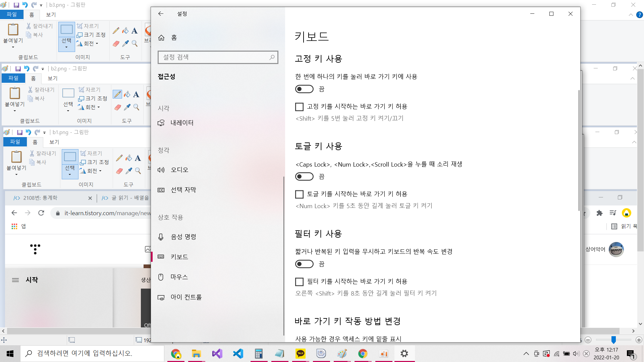Switch to the 보기 tab in b3.png Paint
Image resolution: width=644 pixels, height=362 pixels.
point(51,15)
